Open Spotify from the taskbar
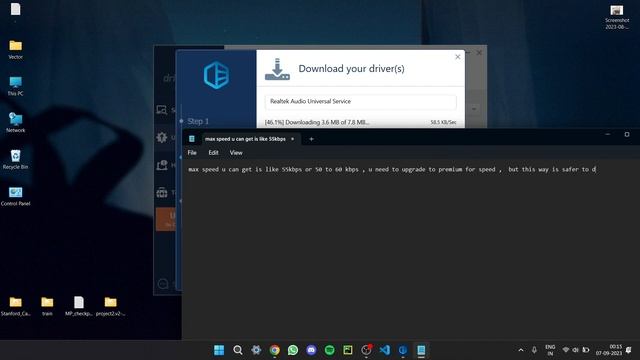640x360 pixels. 329,350
